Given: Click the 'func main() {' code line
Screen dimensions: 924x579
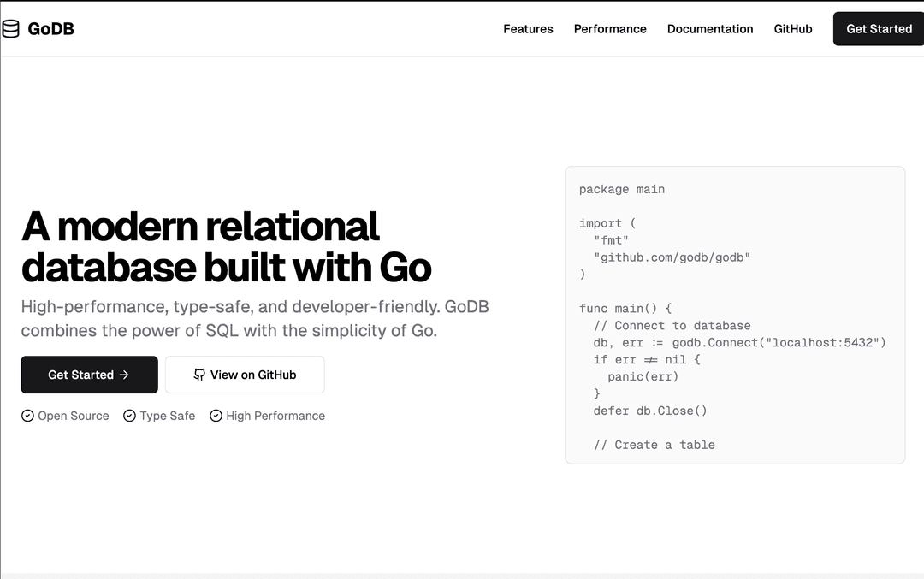Looking at the screenshot, I should (x=625, y=309).
